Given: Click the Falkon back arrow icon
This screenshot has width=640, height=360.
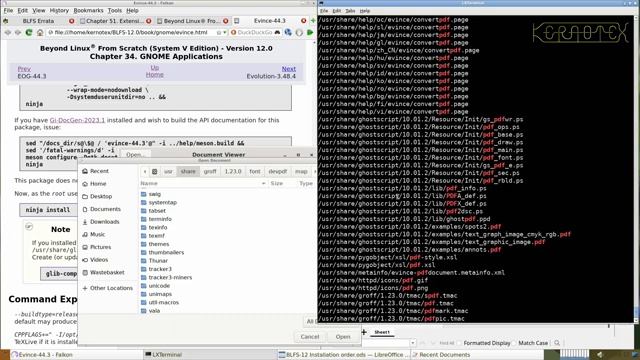Looking at the screenshot, I should pyautogui.click(x=8, y=32).
